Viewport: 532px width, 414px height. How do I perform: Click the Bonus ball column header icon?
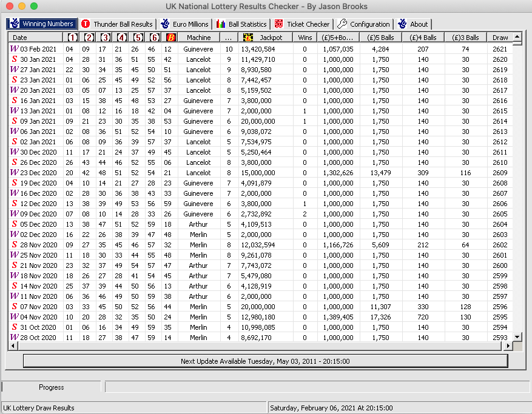170,38
